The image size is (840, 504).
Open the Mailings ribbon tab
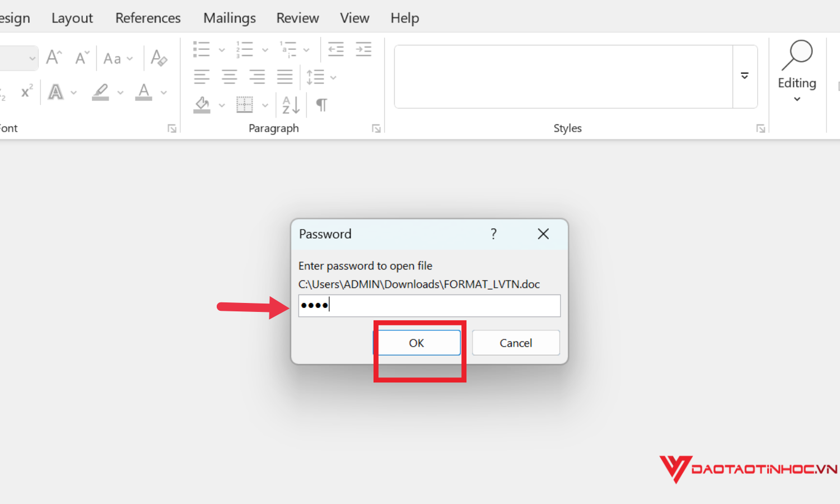coord(230,17)
